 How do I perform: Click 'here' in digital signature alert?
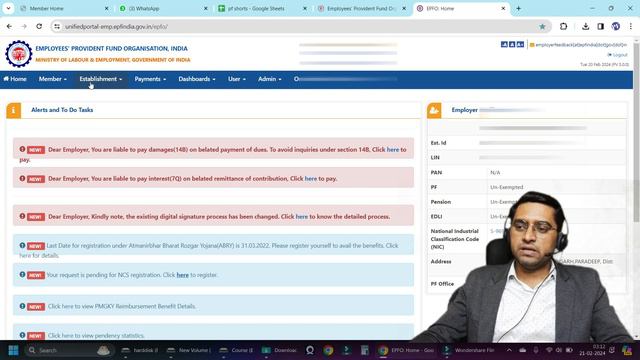302,217
